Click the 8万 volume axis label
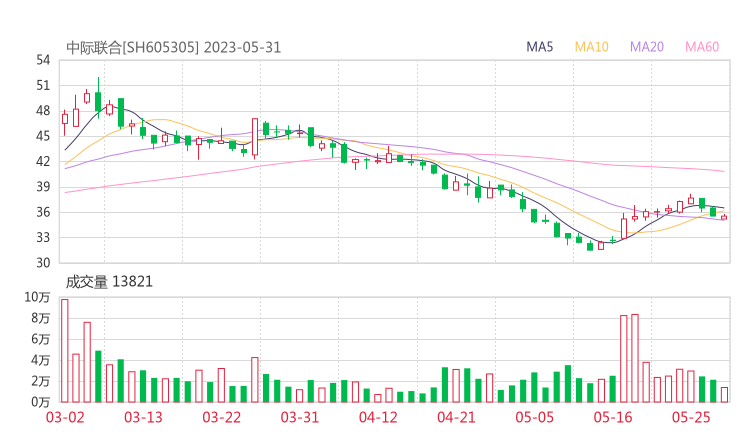The height and width of the screenshot is (440, 740). 40,318
